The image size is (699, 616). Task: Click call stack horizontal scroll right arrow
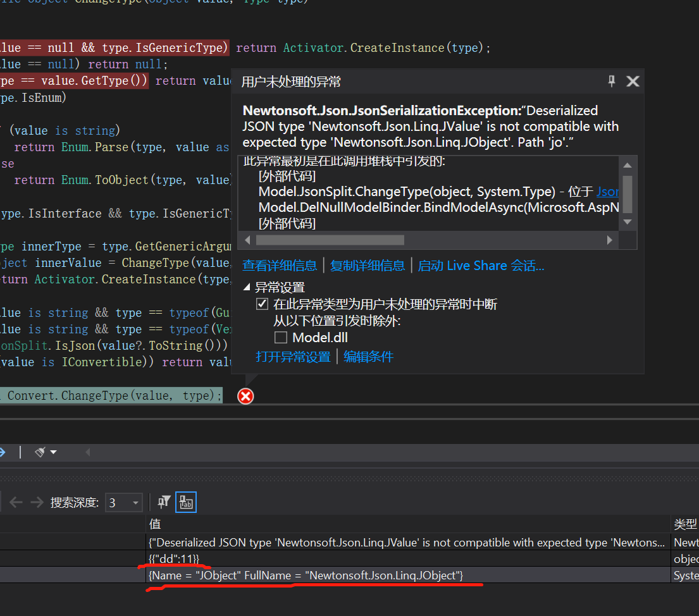click(609, 240)
